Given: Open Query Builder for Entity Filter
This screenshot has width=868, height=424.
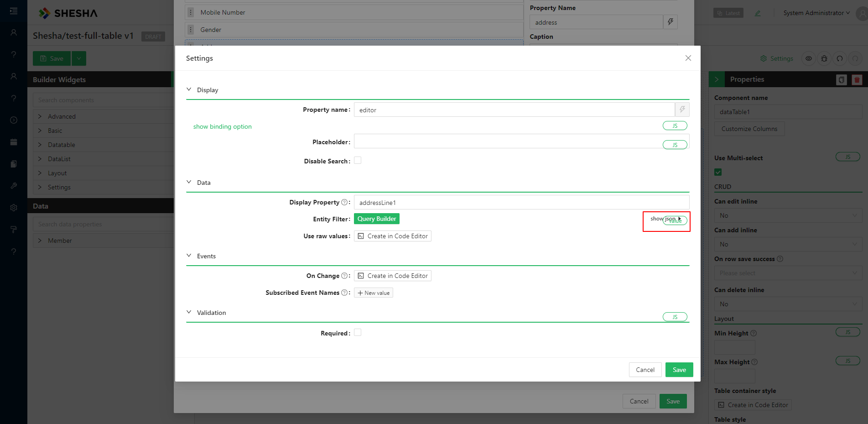Looking at the screenshot, I should point(376,219).
